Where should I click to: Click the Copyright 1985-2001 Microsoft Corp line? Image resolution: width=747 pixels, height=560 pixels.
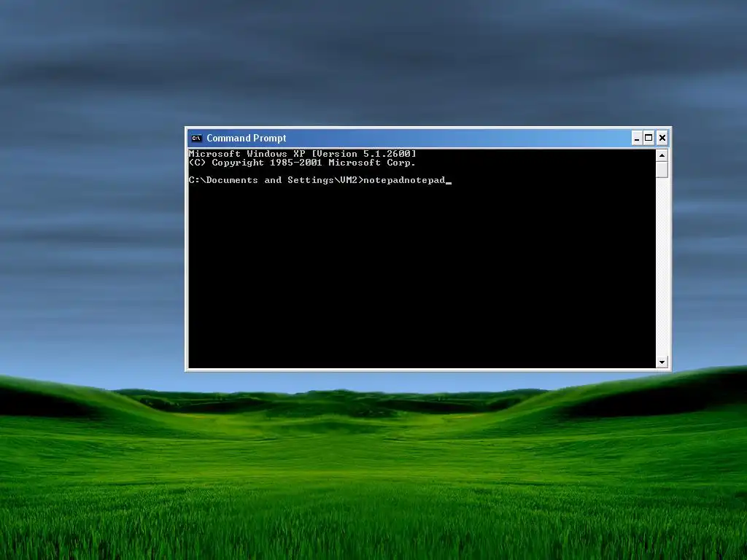tap(302, 163)
